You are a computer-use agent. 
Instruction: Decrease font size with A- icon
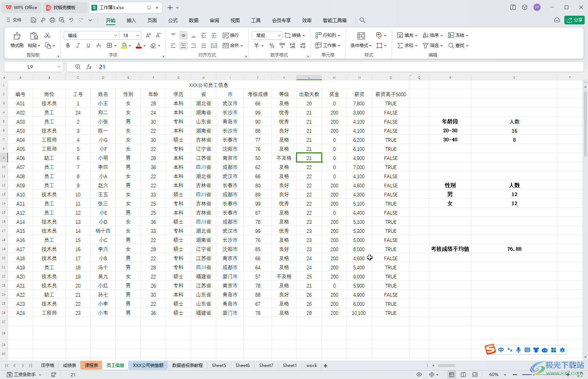pos(158,35)
